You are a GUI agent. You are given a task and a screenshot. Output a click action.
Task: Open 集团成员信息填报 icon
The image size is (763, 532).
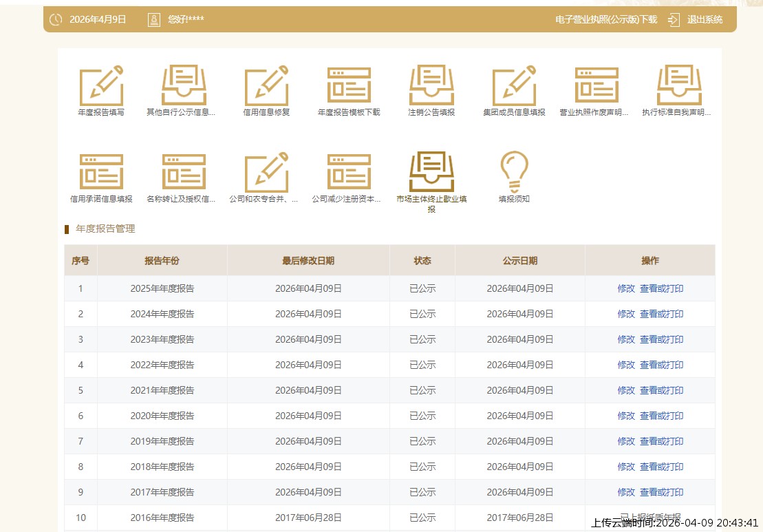click(514, 87)
